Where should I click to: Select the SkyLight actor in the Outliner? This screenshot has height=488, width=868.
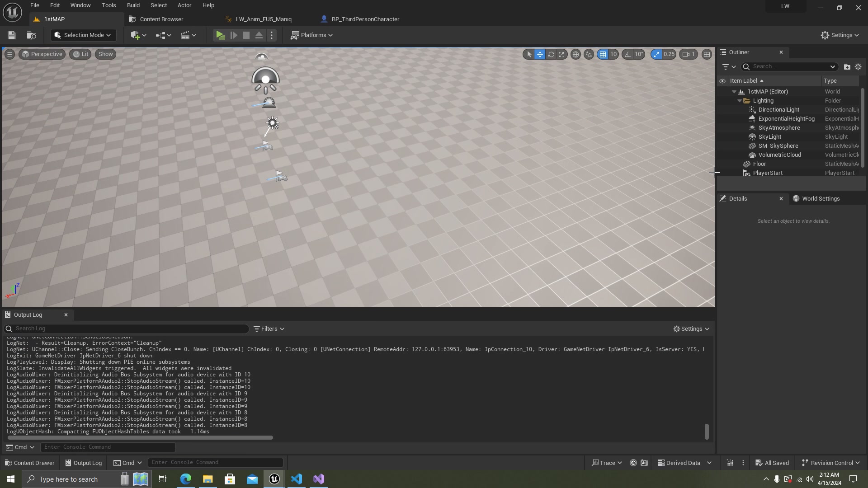770,137
